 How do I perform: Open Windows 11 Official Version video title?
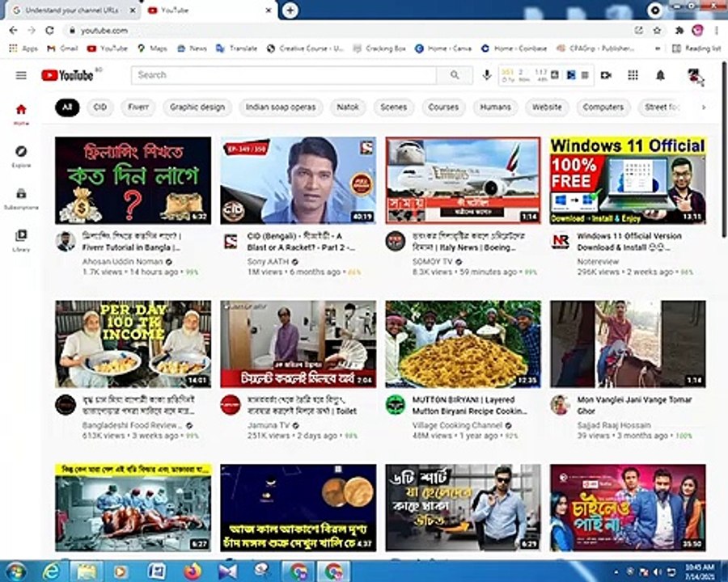pyautogui.click(x=629, y=242)
